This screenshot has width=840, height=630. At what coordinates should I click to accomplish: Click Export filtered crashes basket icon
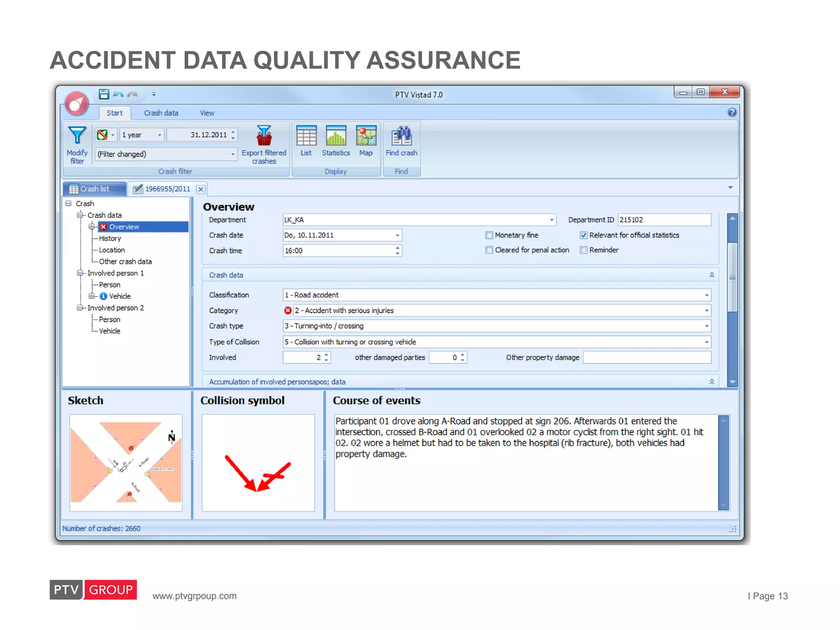pos(264,136)
